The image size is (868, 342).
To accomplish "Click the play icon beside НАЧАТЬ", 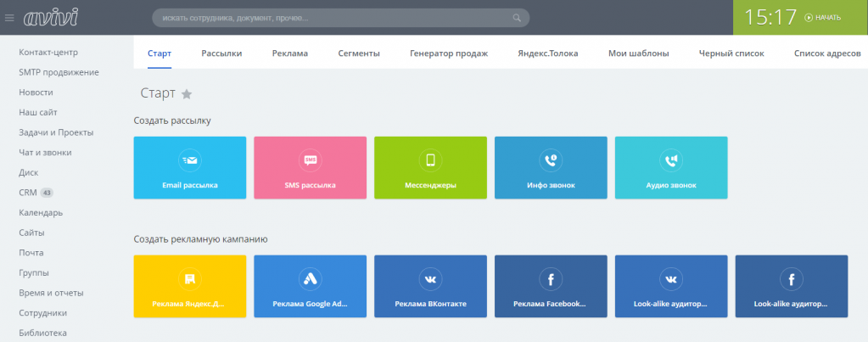I will (809, 18).
